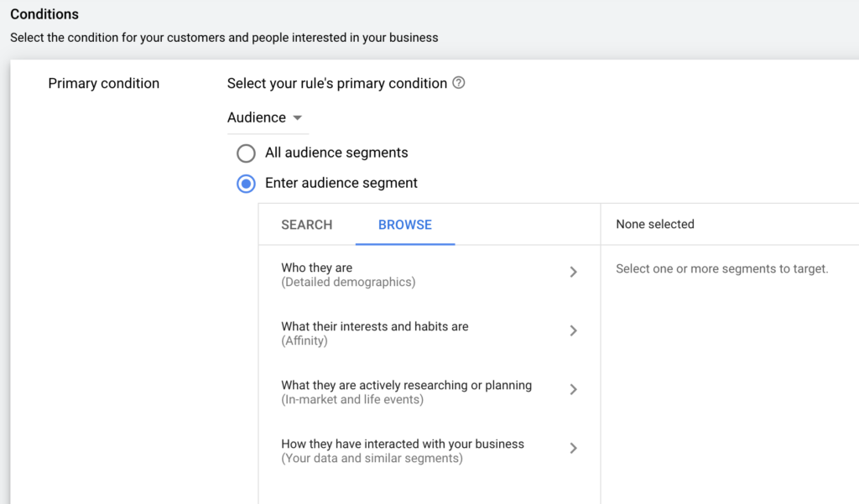Open the BROWSE tab
Image resolution: width=859 pixels, height=504 pixels.
pos(405,225)
